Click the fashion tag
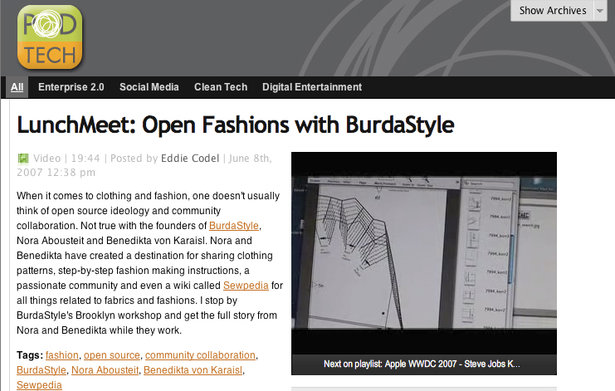The width and height of the screenshot is (615, 391). [62, 355]
